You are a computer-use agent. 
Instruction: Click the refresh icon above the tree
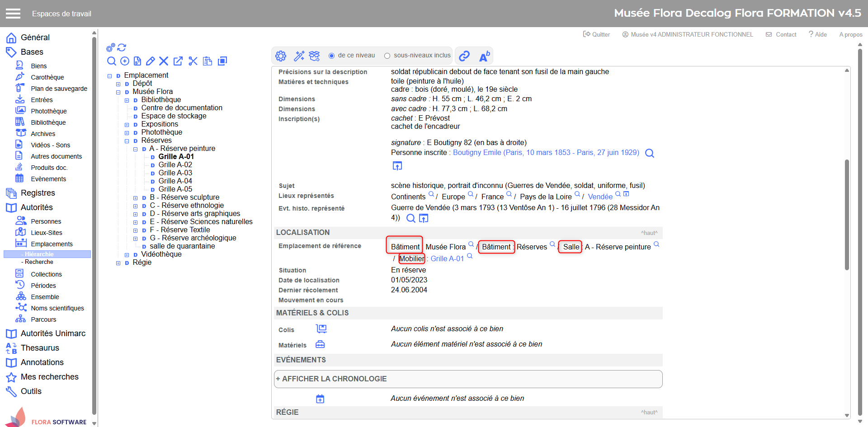(x=122, y=47)
